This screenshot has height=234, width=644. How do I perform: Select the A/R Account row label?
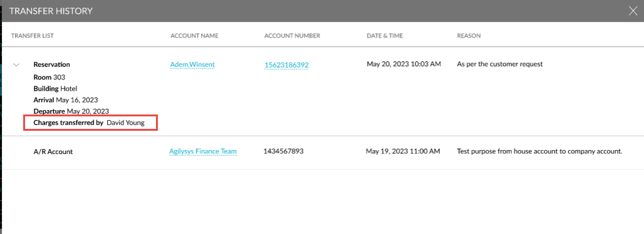[53, 151]
